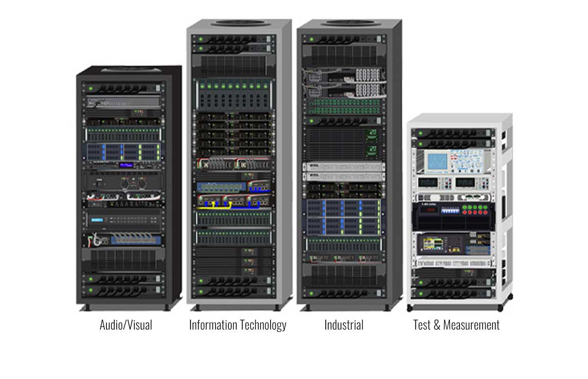Click the Audio/Visual label
Image resolution: width=588 pixels, height=379 pixels.
pos(126,325)
